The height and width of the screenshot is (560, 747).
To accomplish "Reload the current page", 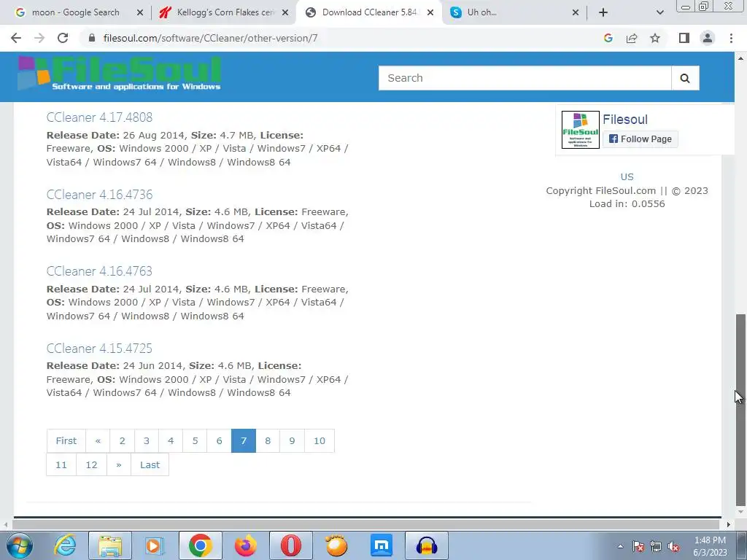I will coord(63,38).
